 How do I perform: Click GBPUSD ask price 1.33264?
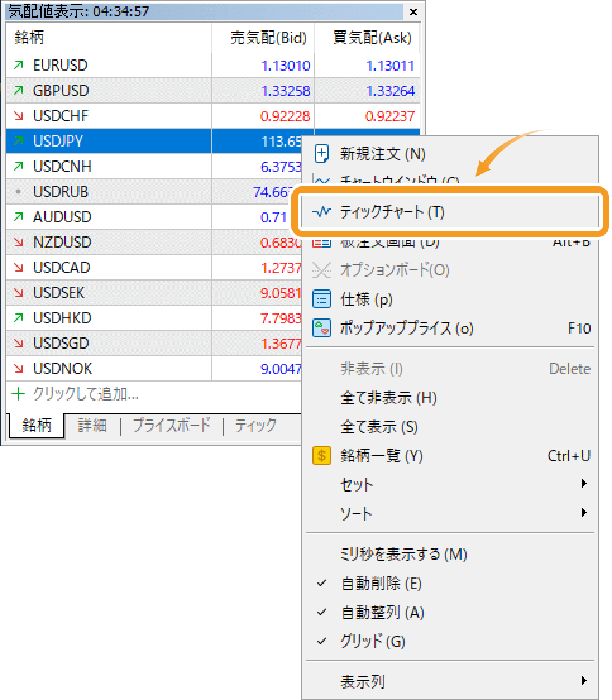390,91
